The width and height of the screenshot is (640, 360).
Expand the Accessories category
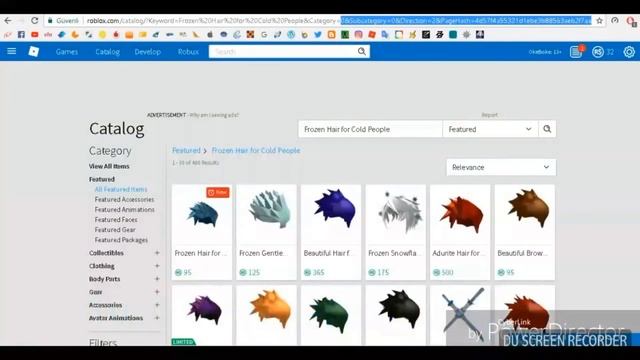pos(157,305)
